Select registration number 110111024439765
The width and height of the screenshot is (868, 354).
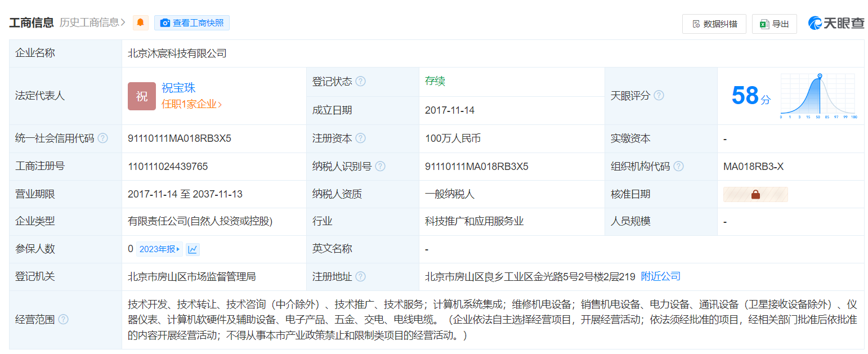(x=168, y=166)
